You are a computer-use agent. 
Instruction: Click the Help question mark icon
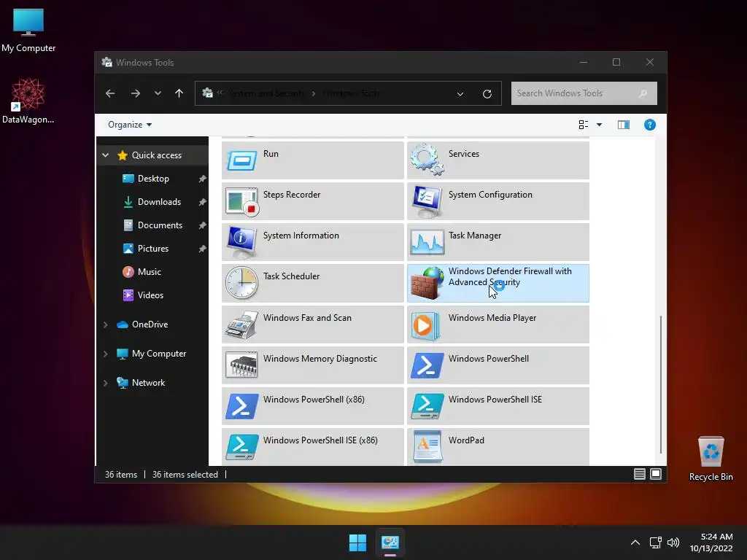[649, 125]
